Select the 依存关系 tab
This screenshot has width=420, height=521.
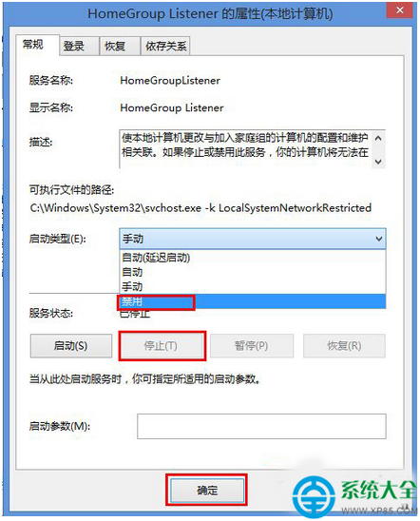click(165, 46)
